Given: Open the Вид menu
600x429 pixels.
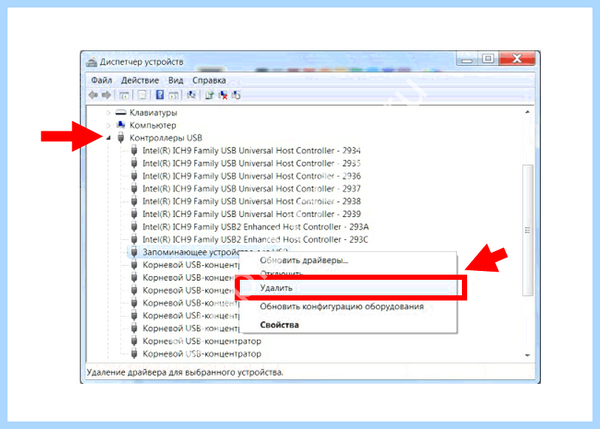Looking at the screenshot, I should (x=176, y=80).
